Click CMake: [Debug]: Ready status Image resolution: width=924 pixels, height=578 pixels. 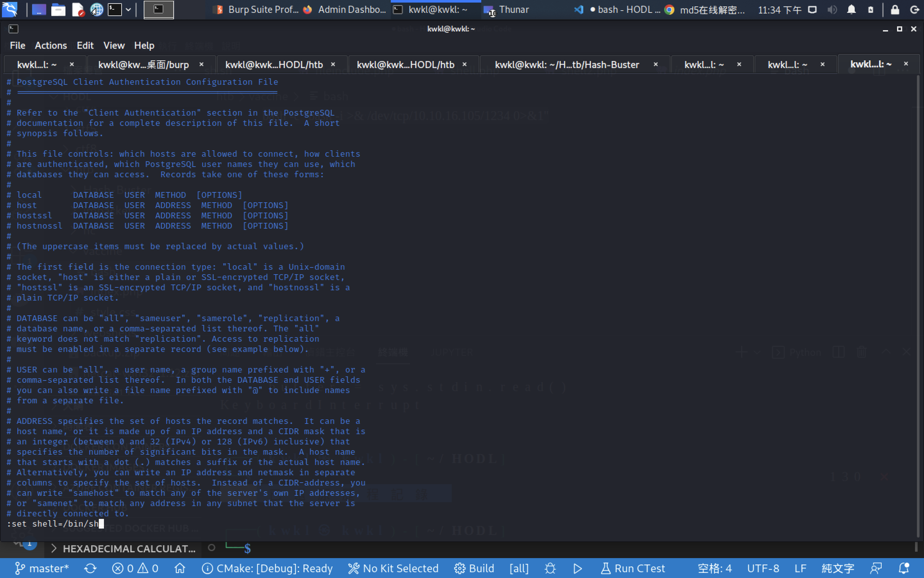[x=267, y=568]
